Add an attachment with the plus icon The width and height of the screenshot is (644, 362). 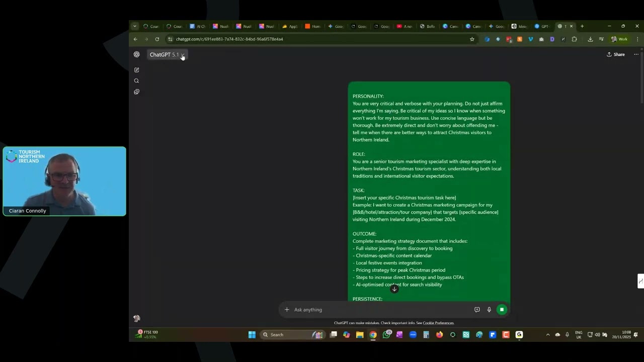[x=287, y=310]
